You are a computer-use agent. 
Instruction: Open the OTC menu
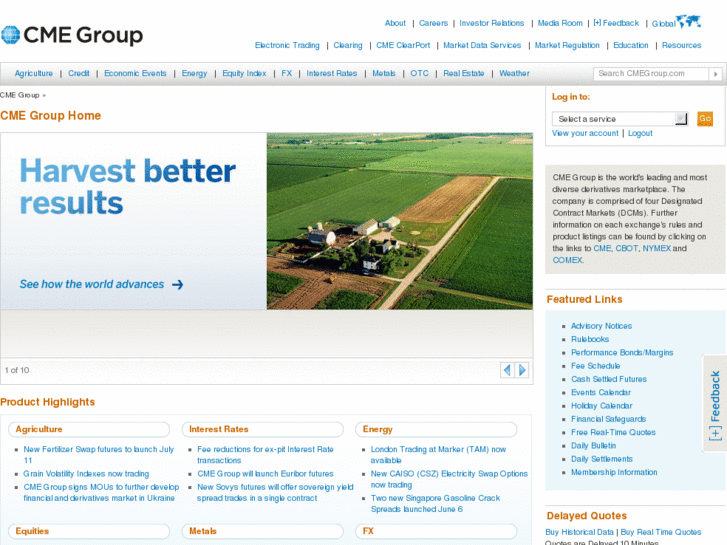pos(419,73)
